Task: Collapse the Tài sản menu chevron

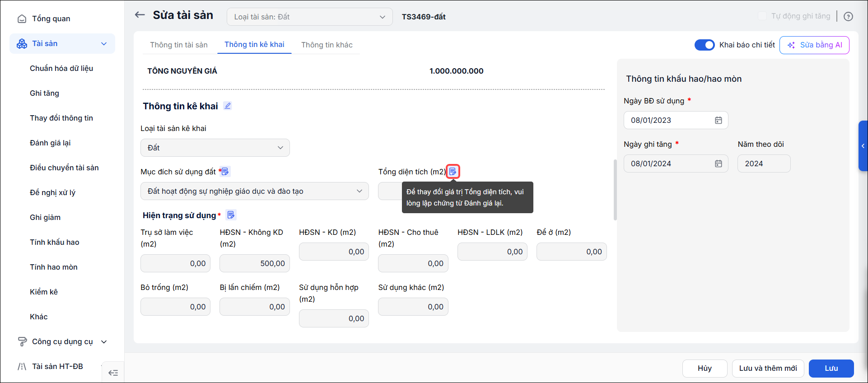Action: [x=104, y=44]
